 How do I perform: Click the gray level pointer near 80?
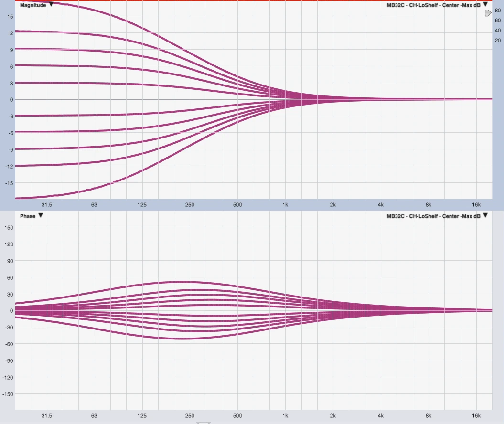coord(487,13)
